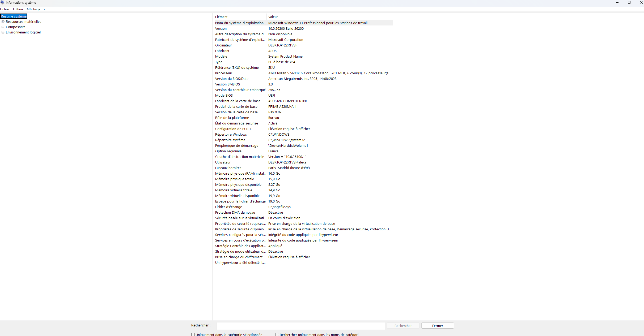
Task: Select Mémoire virtuelle totale row
Action: 303,190
